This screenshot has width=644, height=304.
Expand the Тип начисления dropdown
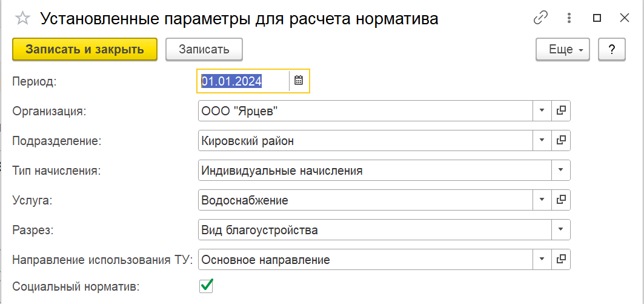560,170
